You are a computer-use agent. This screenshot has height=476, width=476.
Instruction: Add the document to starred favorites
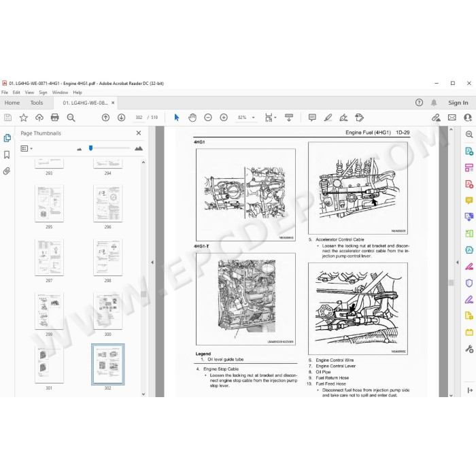(23, 118)
